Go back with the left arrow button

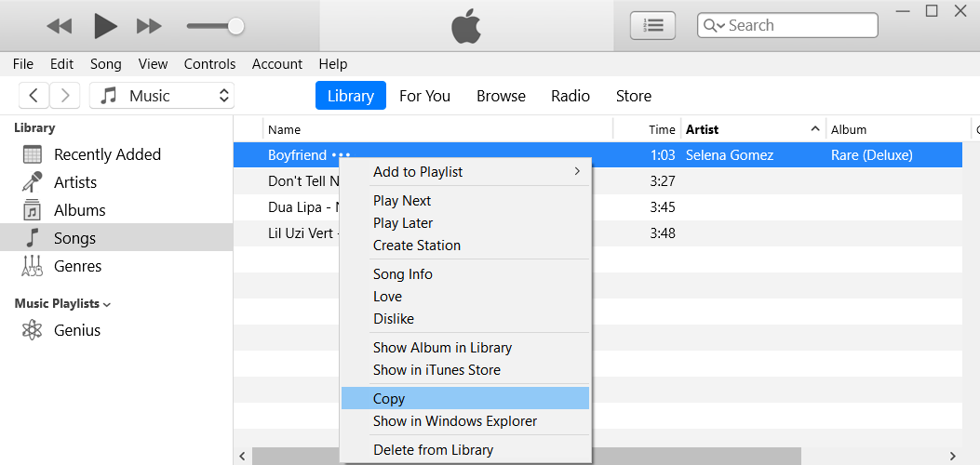[34, 96]
